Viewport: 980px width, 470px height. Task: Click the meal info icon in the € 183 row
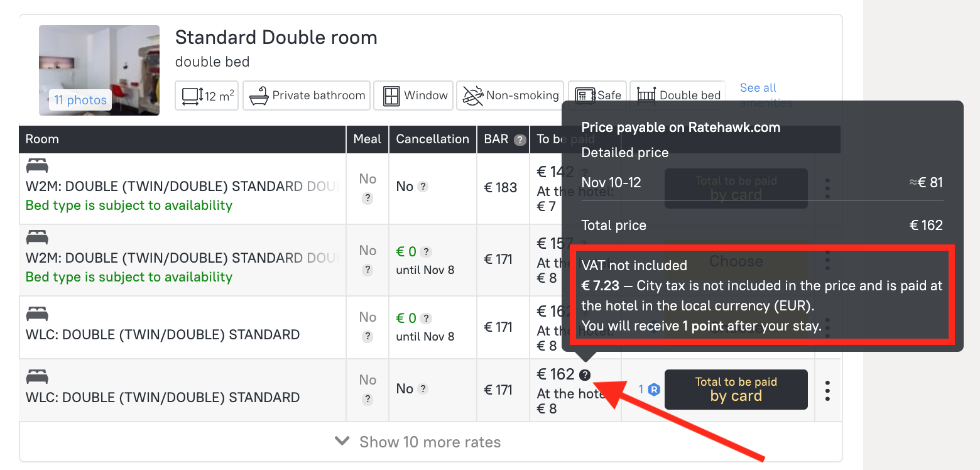(367, 198)
